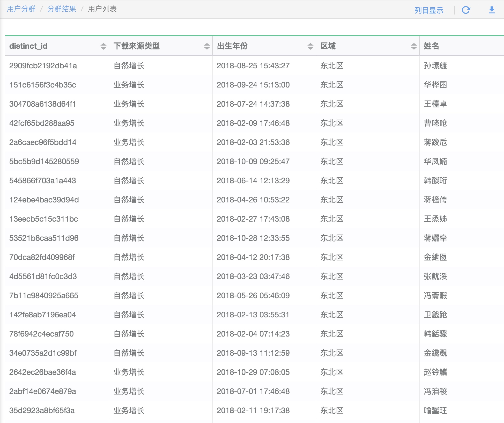Click 东北区 in row 70dca82fd409968f

[332, 257]
